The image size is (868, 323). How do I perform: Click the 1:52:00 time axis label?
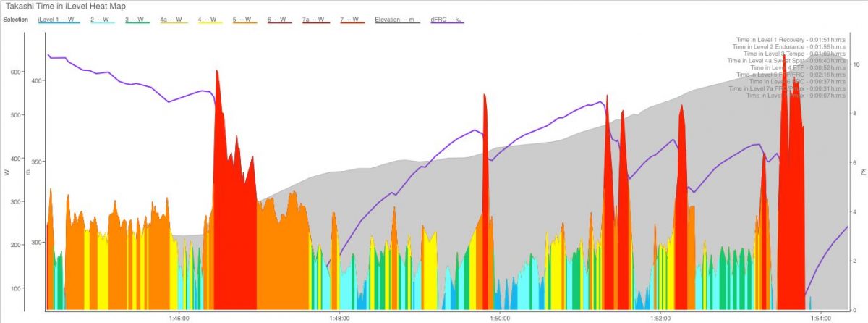[660, 317]
